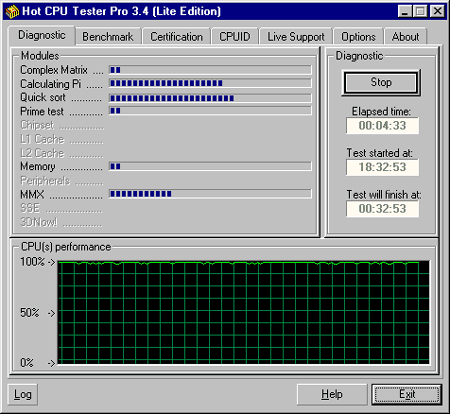
Task: Click the Test started at: caption
Action: tap(380, 153)
